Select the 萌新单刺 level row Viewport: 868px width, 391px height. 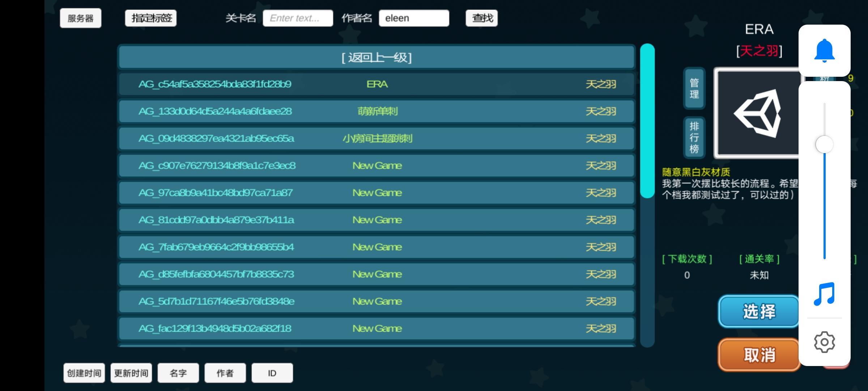pos(376,112)
